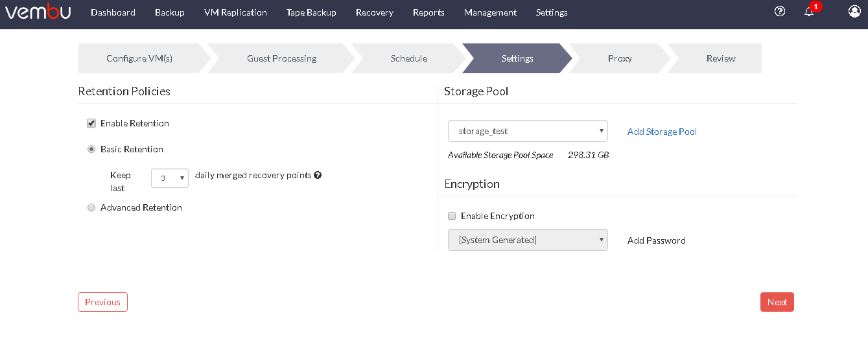
Task: Open the storage_test storage pool dropdown
Action: (x=528, y=131)
